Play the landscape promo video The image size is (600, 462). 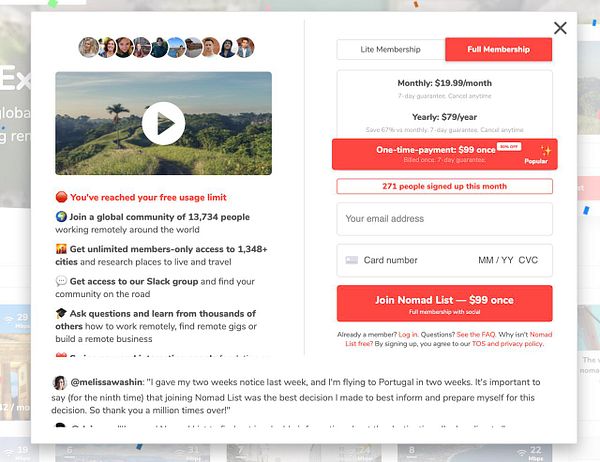(x=163, y=123)
